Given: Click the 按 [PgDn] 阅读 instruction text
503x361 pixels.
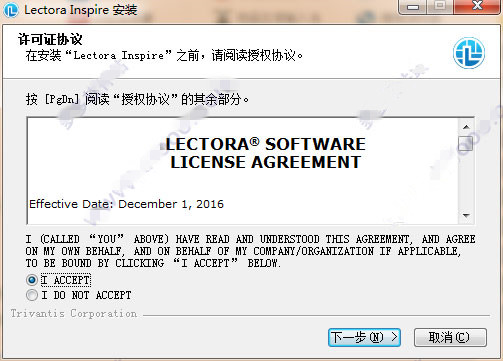Looking at the screenshot, I should pyautogui.click(x=137, y=99).
